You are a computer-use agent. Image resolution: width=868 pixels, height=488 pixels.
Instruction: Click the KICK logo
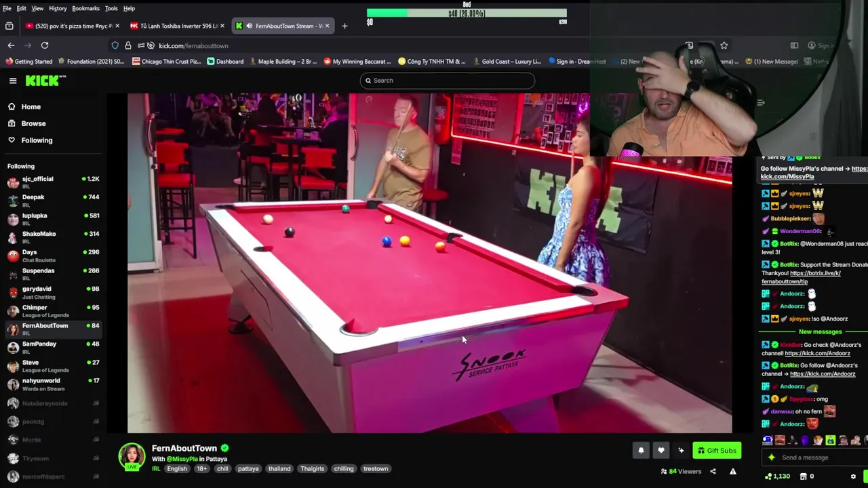(45, 81)
